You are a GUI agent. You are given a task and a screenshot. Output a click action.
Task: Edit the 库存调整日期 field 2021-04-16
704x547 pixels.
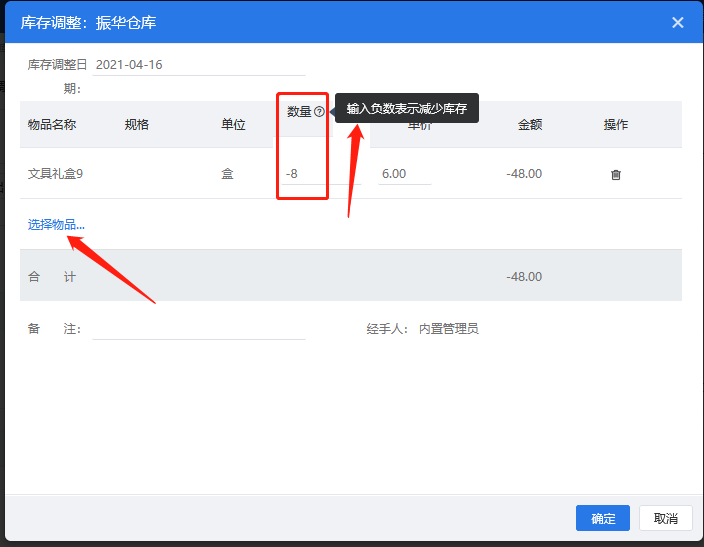(199, 65)
